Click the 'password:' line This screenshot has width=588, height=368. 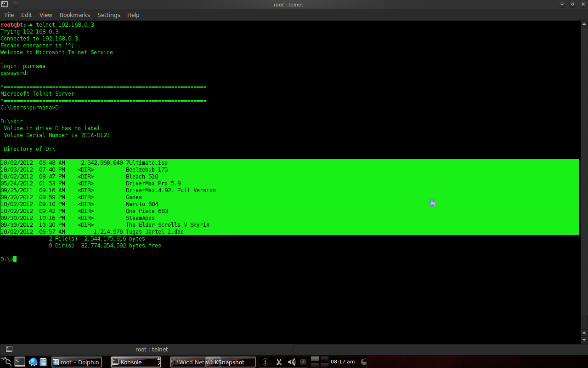point(15,73)
